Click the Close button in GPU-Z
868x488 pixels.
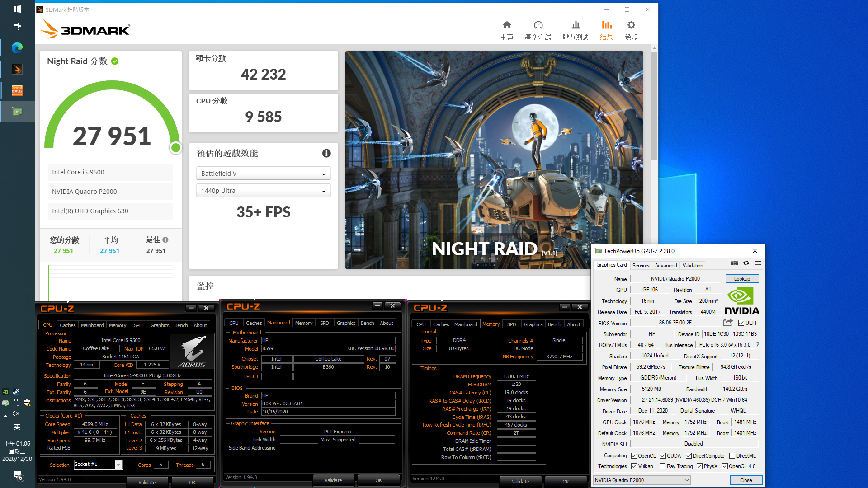point(746,480)
